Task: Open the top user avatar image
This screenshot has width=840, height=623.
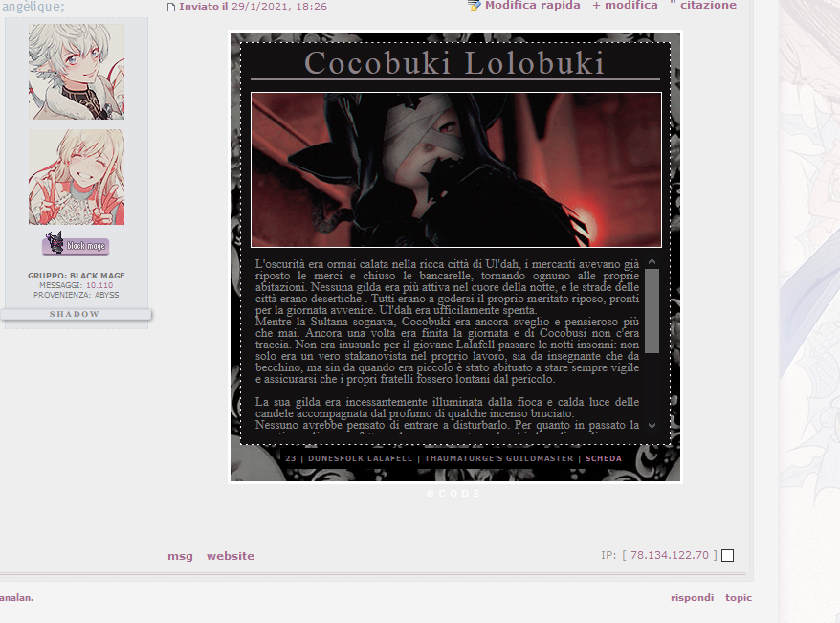Action: click(77, 72)
